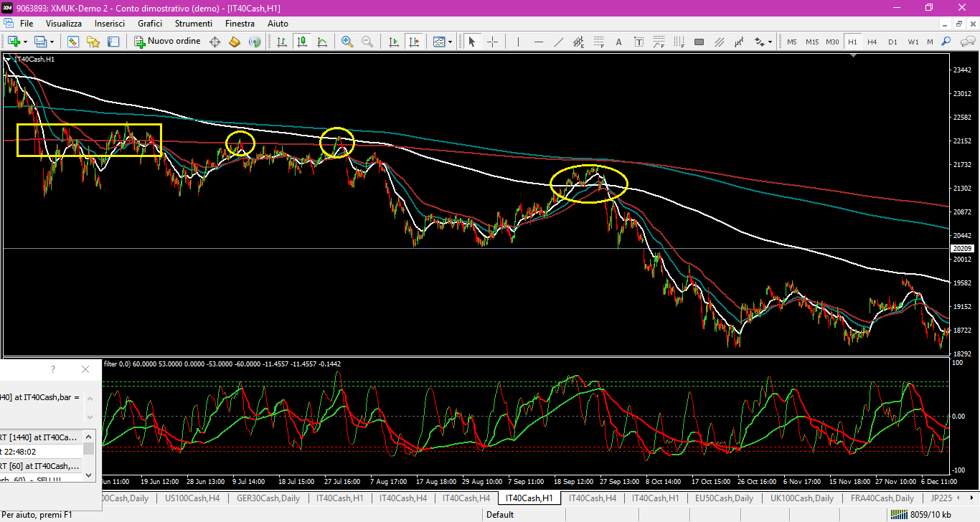Switch chart to candlesticks
This screenshot has width=980, height=522.
[302, 42]
